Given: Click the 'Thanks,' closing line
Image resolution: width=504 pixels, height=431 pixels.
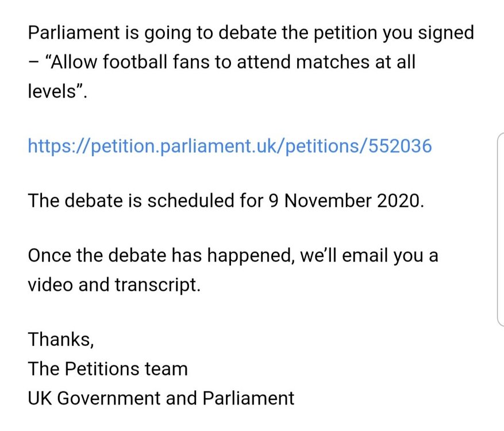Looking at the screenshot, I should pos(61,340).
